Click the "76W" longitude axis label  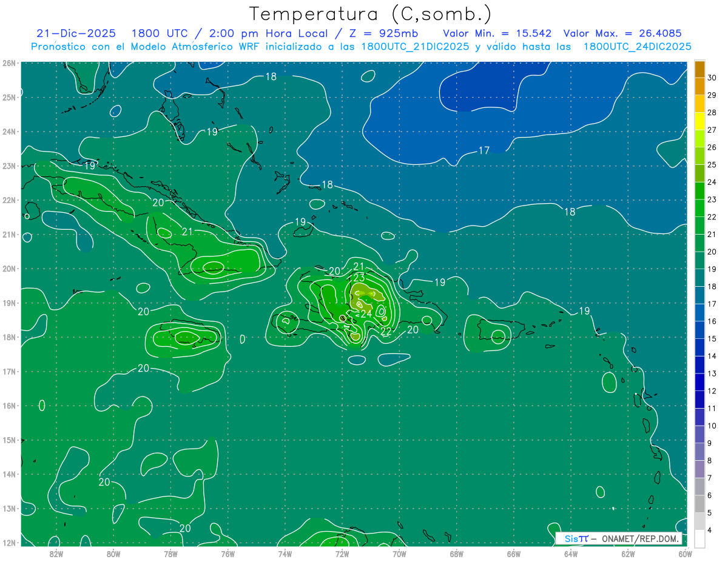coord(227,554)
